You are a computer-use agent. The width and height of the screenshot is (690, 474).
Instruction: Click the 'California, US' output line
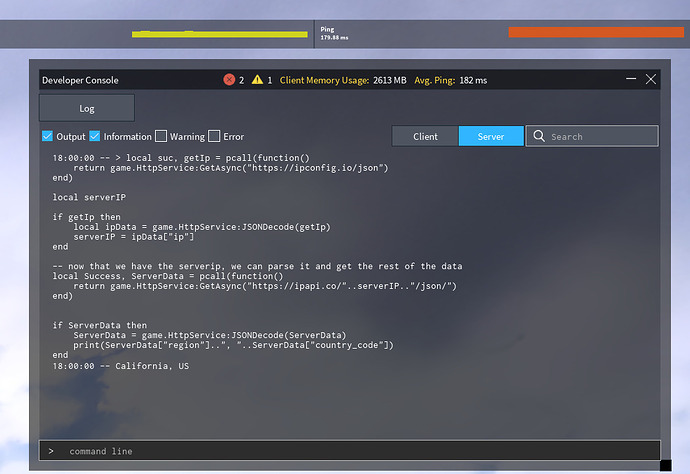point(121,366)
